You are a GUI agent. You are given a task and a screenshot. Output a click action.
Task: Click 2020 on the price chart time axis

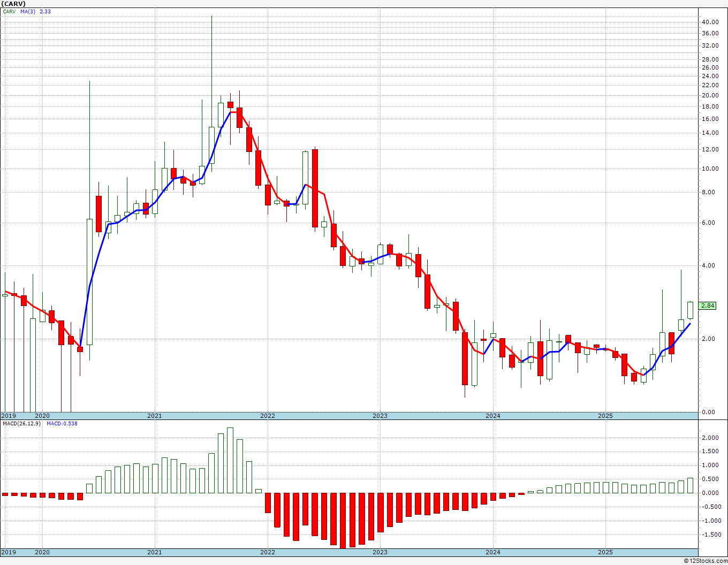click(42, 416)
